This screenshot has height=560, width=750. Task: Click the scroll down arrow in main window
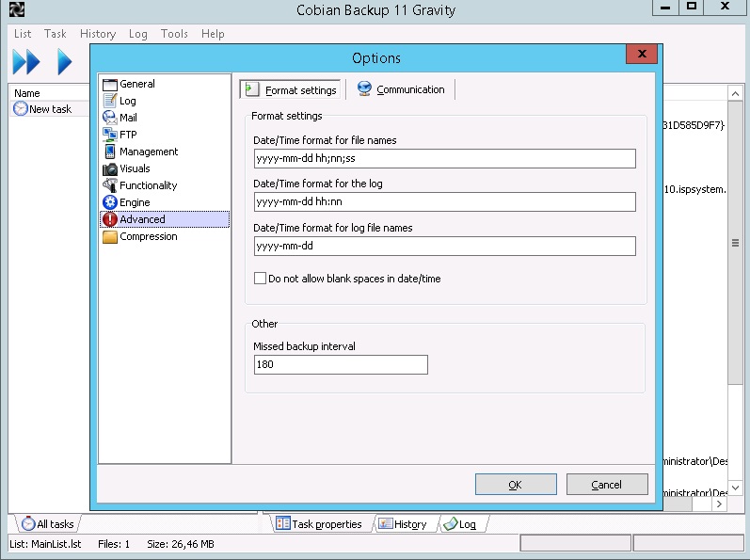click(735, 488)
